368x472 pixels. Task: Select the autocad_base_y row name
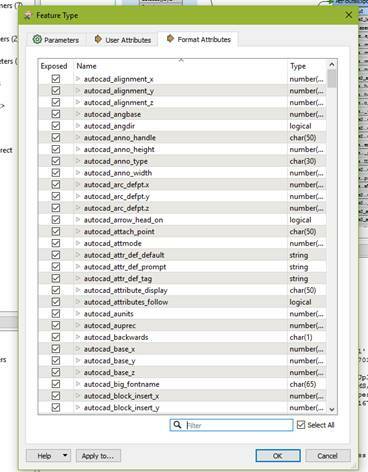(x=109, y=361)
